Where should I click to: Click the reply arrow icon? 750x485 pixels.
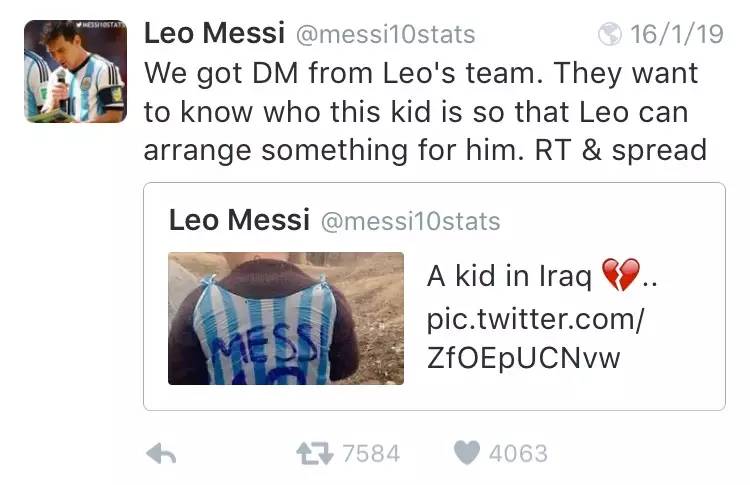pos(161,454)
